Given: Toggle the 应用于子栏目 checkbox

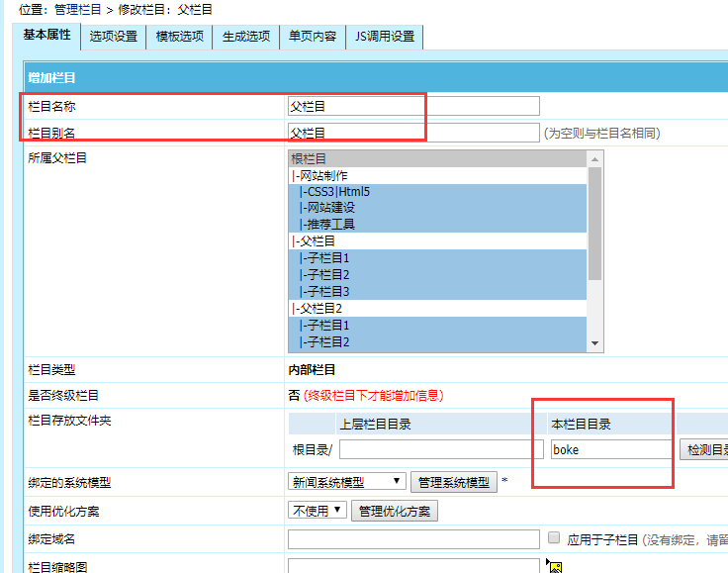Looking at the screenshot, I should 554,538.
